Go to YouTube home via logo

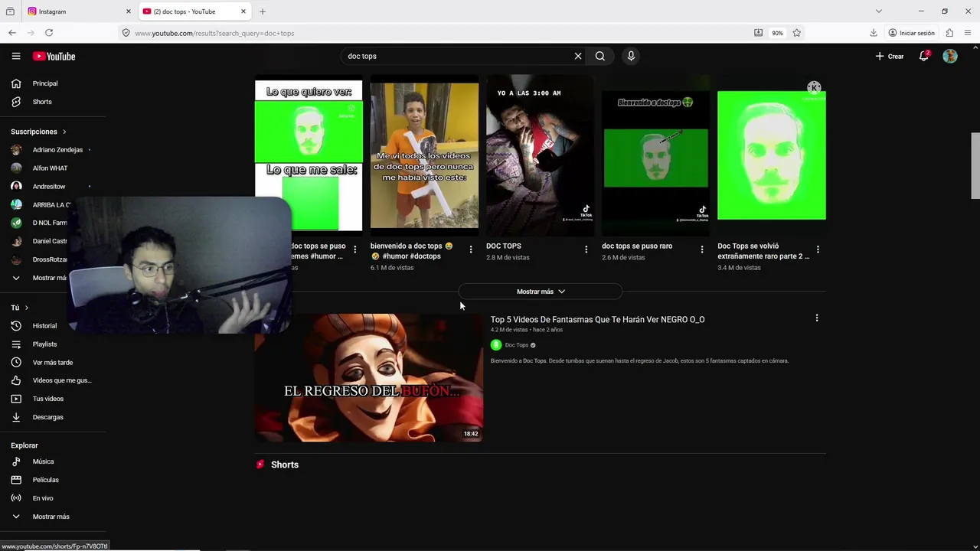coord(54,56)
